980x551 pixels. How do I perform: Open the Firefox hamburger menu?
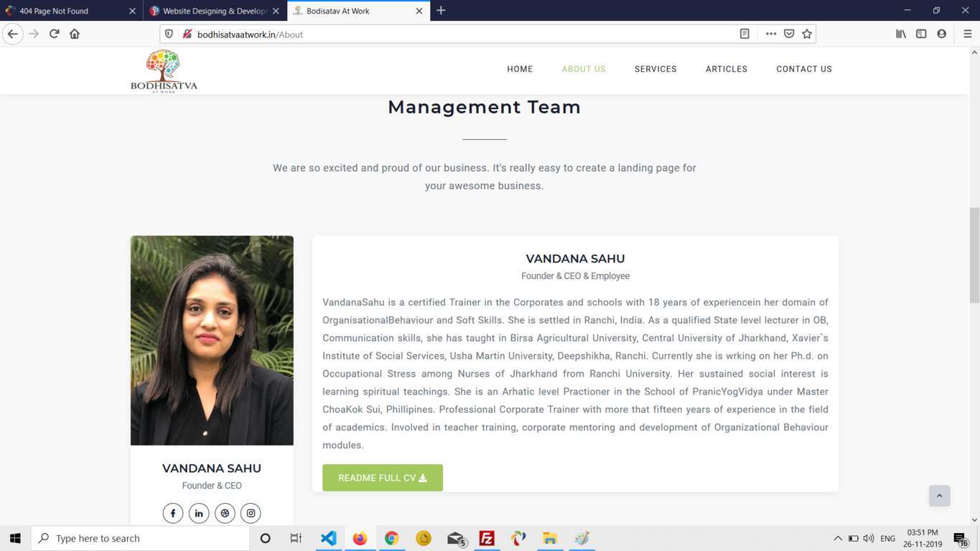967,34
